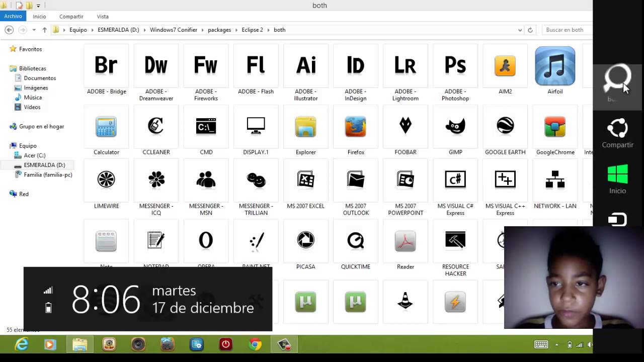Image resolution: width=644 pixels, height=362 pixels.
Task: Open Acer (C:) drive in navigation pane
Action: [x=34, y=155]
